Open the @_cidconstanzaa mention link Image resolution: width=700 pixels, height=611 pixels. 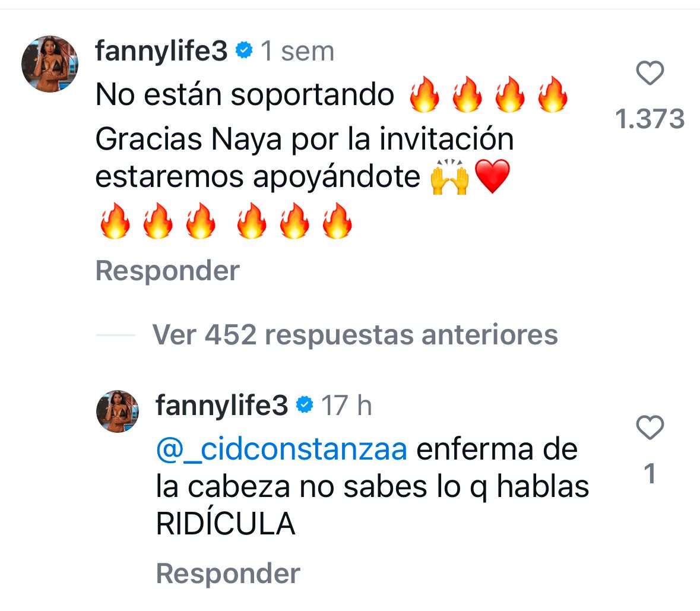[281, 449]
